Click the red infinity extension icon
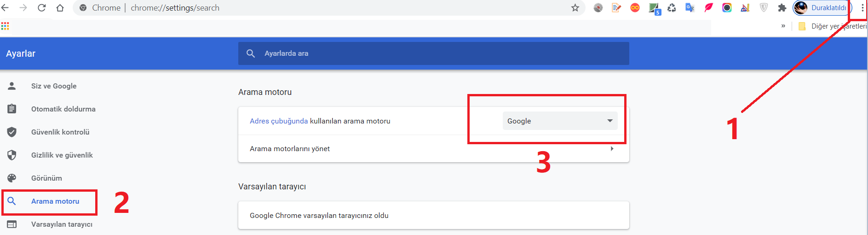The image size is (868, 235). click(635, 8)
